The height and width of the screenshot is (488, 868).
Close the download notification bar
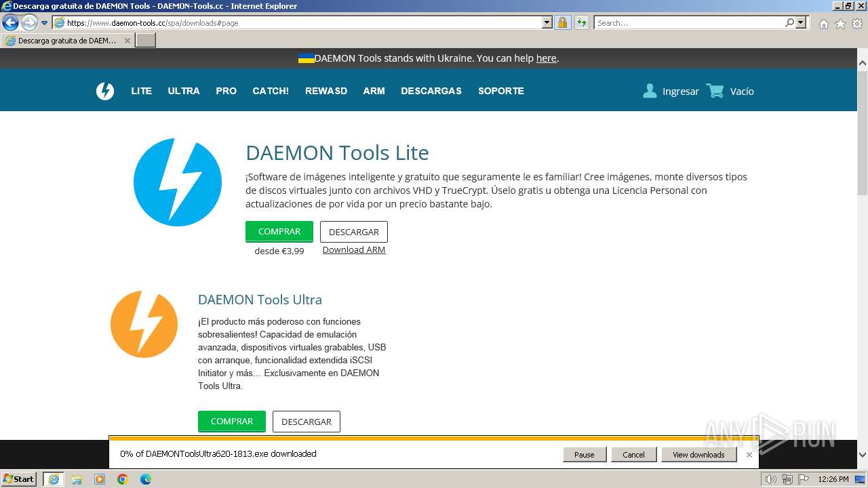pos(749,455)
